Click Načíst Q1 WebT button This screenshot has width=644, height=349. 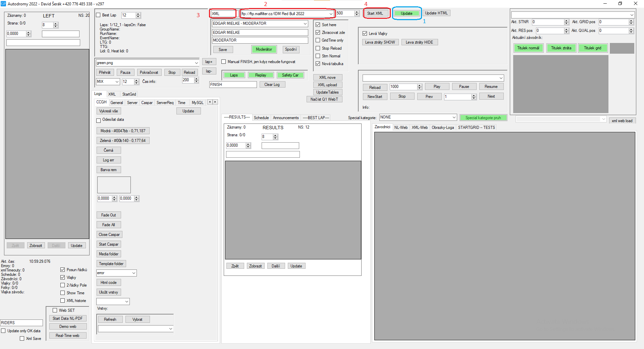coord(324,99)
